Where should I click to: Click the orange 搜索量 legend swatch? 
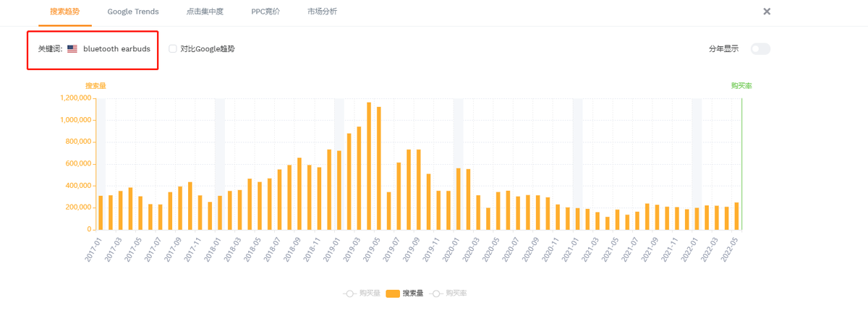tap(393, 293)
